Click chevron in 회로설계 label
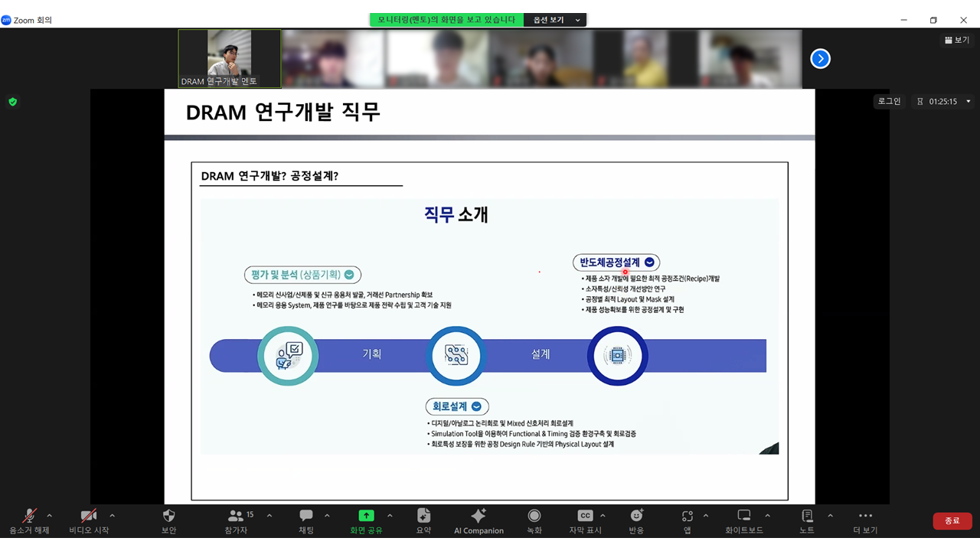 [x=476, y=406]
